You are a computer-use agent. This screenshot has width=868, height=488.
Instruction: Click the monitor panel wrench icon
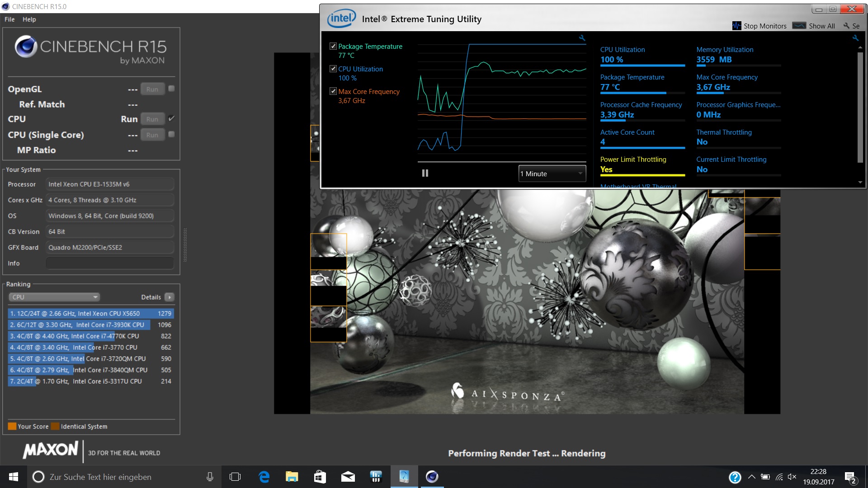pos(855,38)
